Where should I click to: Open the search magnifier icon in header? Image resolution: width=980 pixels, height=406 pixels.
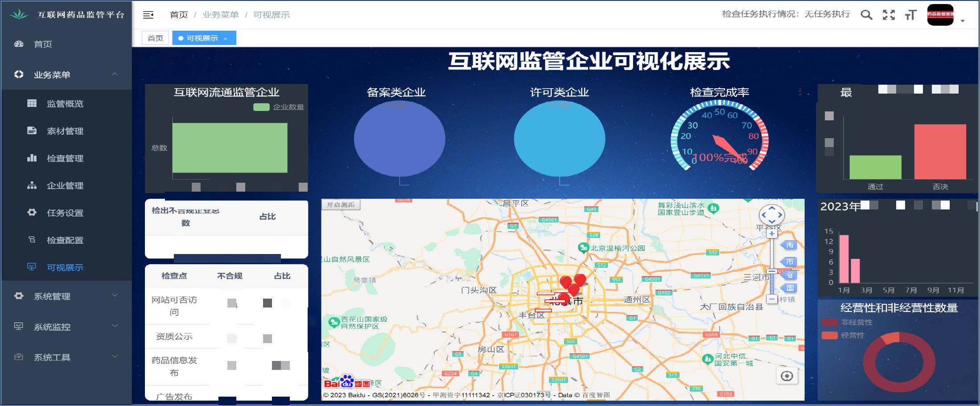(866, 15)
